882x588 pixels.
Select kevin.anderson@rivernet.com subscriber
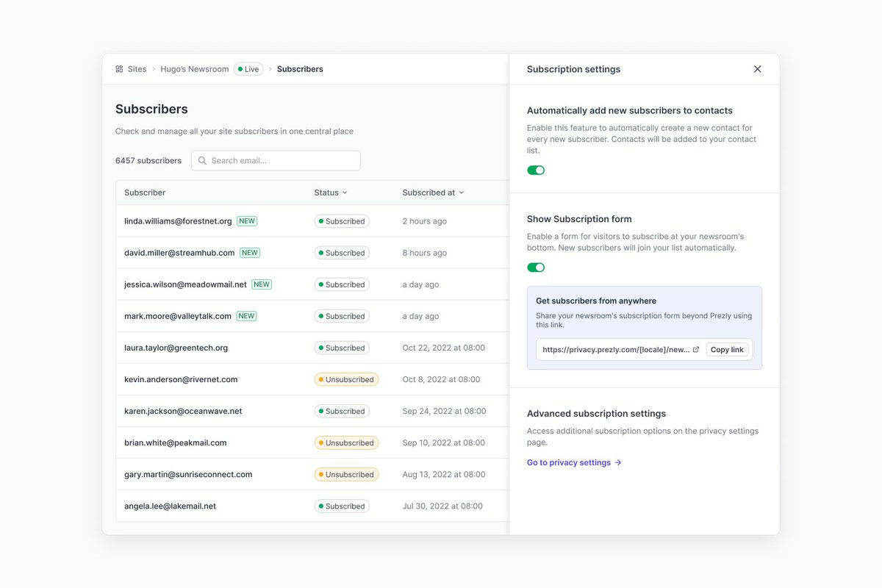(x=181, y=379)
